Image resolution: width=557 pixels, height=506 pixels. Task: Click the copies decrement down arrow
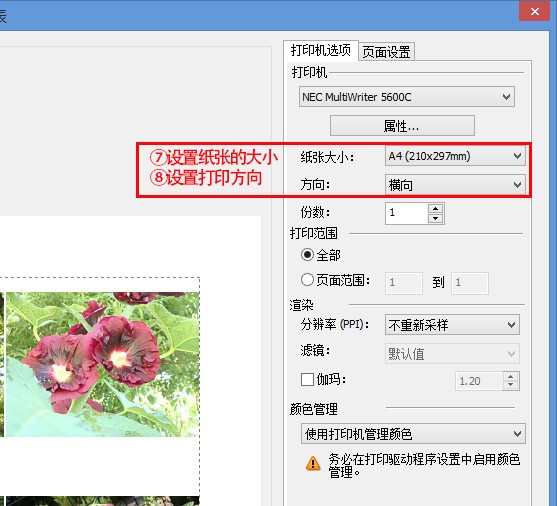coord(436,219)
